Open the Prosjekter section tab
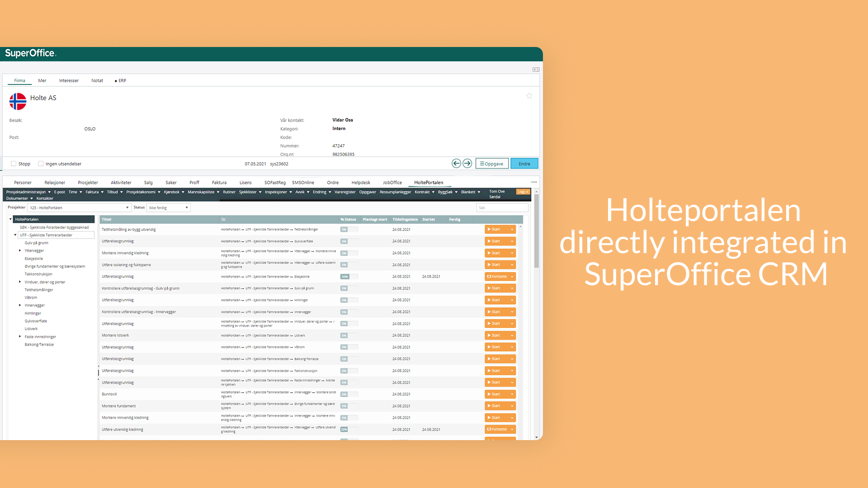This screenshot has height=488, width=868. (88, 183)
